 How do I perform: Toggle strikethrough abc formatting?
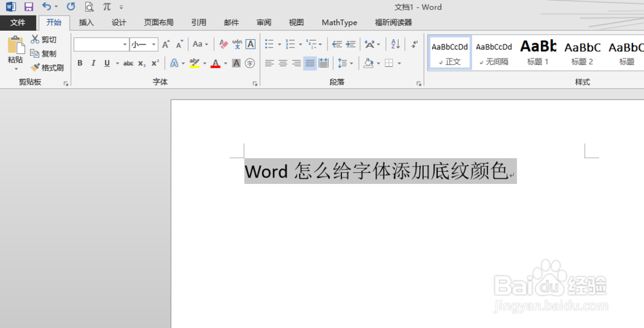point(128,63)
